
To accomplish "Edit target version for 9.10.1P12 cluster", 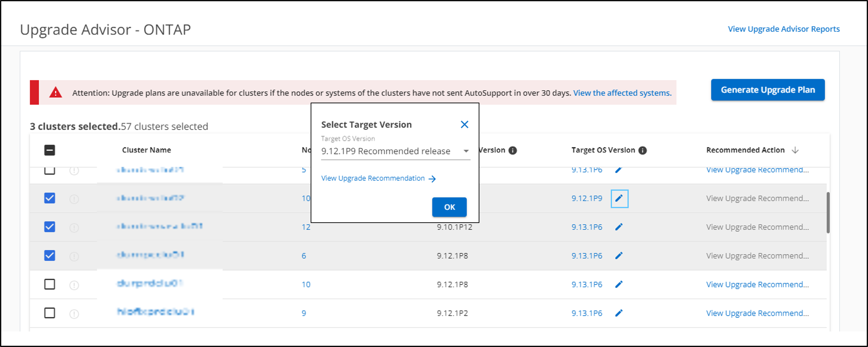I will tap(619, 227).
